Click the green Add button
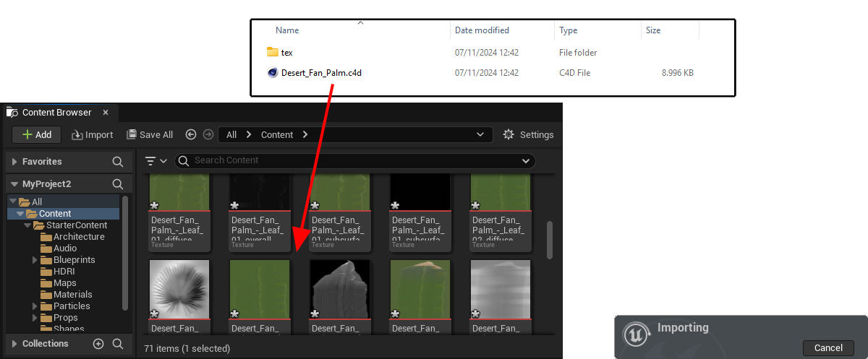Image resolution: width=868 pixels, height=359 pixels. (x=37, y=134)
